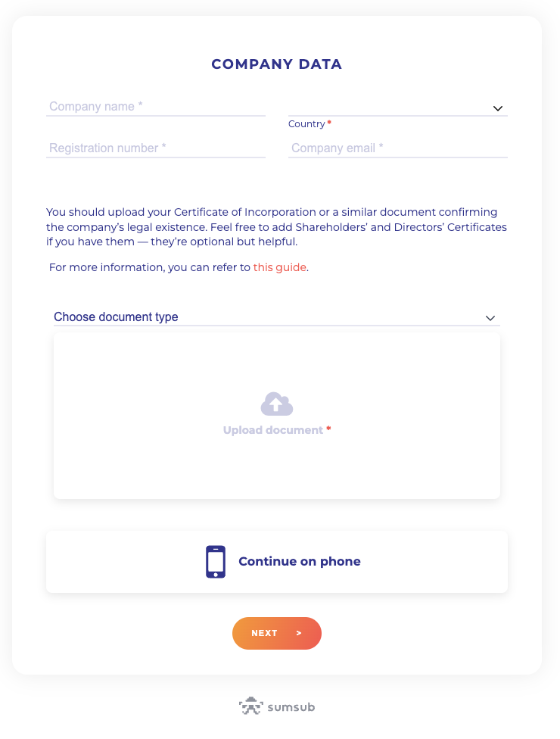
Task: Click the cloud upload icon
Action: [277, 404]
